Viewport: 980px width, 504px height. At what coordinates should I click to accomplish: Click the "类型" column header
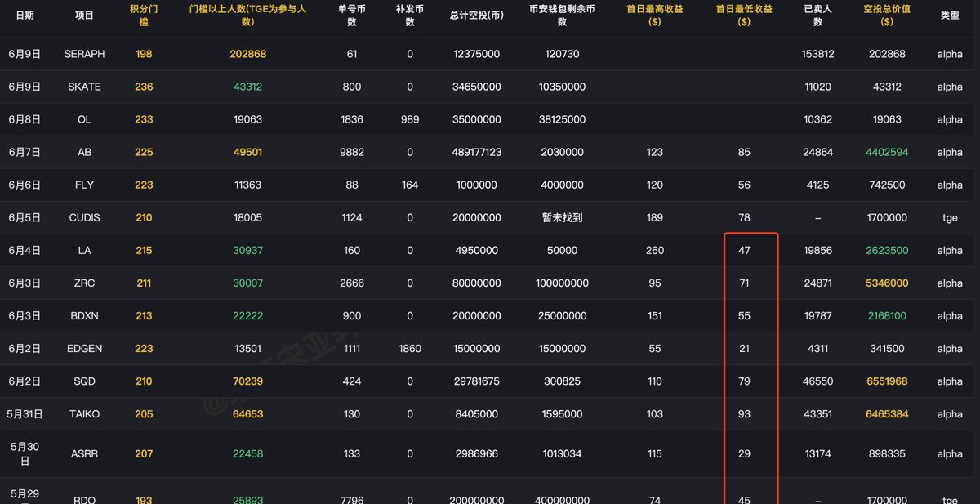click(x=950, y=16)
